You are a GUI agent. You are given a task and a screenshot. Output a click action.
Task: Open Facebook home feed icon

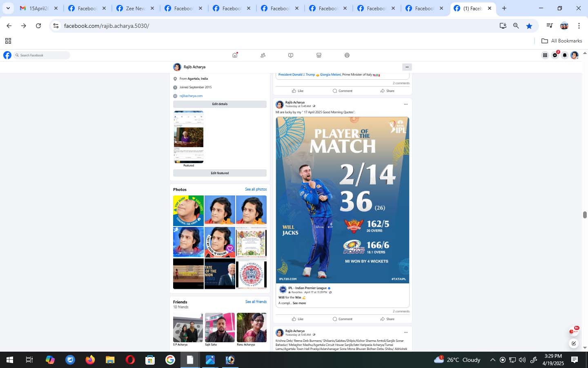click(235, 55)
